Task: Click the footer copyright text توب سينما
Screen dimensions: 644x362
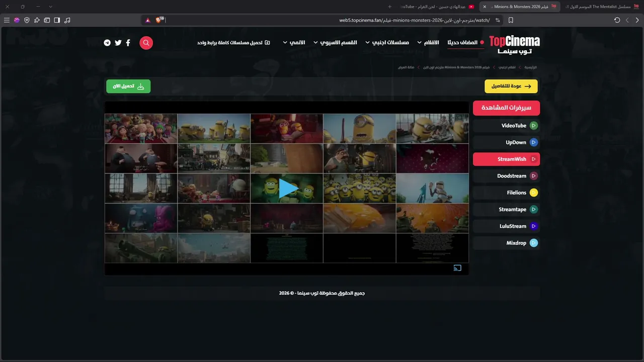Action: pyautogui.click(x=322, y=293)
